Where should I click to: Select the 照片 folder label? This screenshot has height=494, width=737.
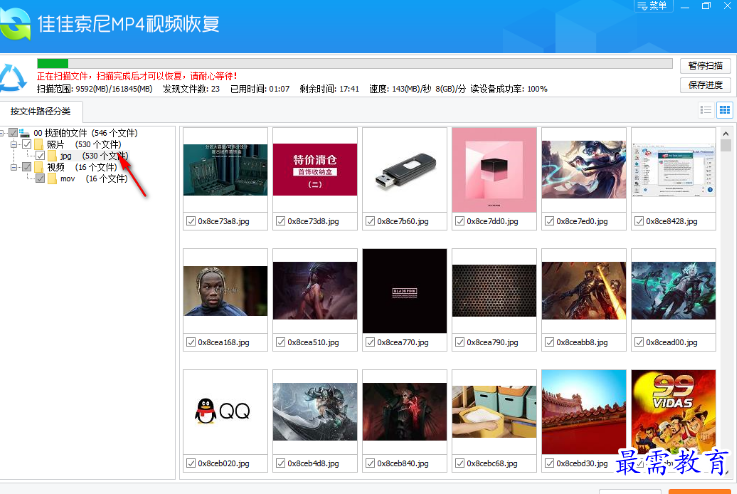[x=55, y=144]
